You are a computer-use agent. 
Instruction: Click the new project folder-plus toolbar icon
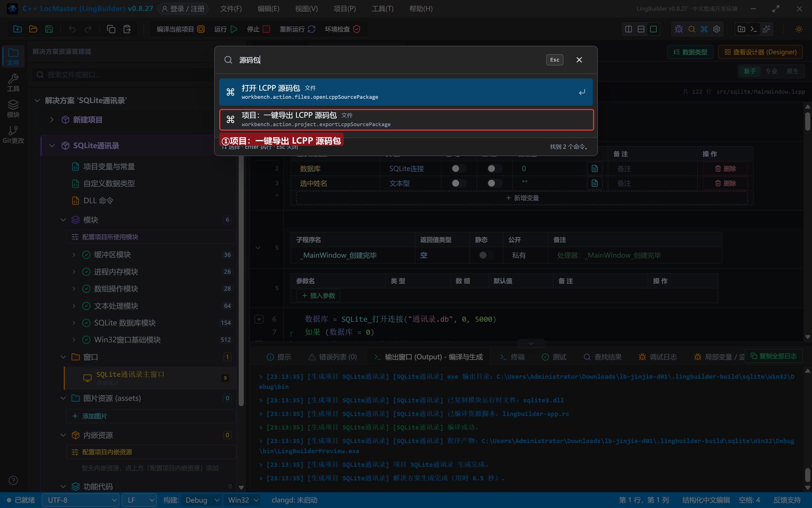click(17, 29)
